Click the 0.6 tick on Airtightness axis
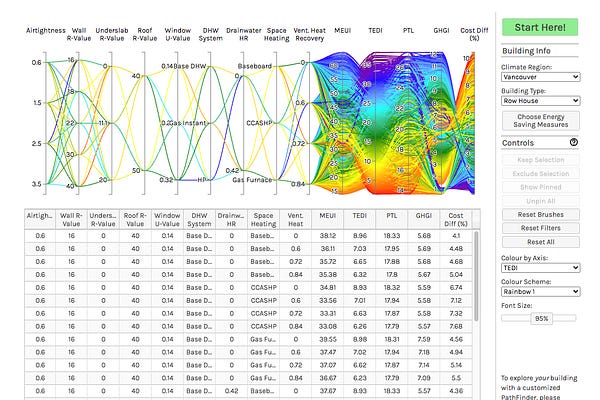The width and height of the screenshot is (600, 400). (x=37, y=62)
